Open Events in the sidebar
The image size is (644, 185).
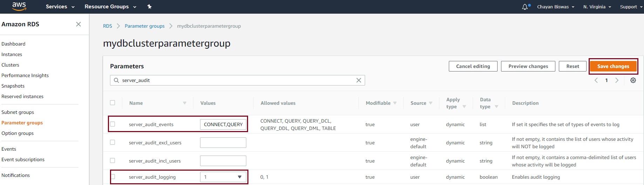click(x=9, y=149)
